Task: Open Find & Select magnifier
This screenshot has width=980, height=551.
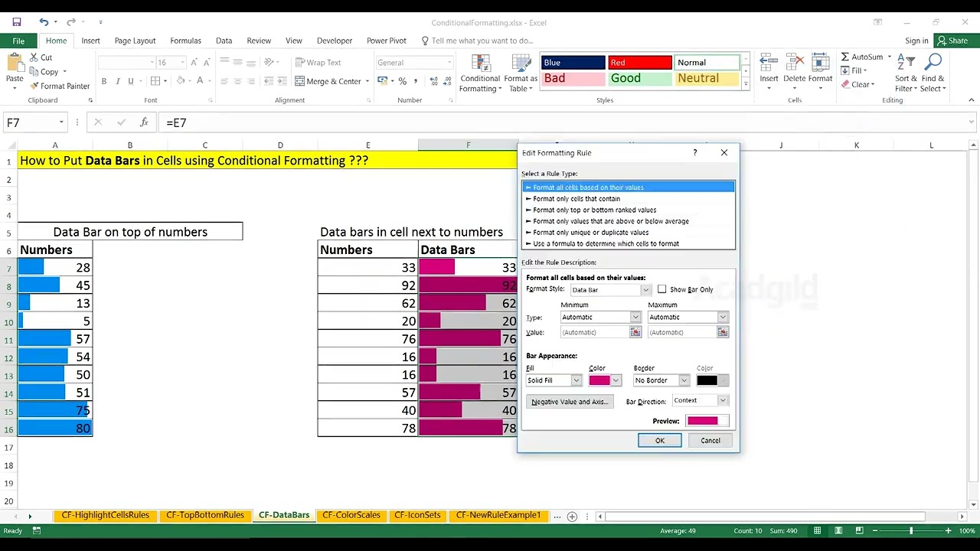Action: [x=933, y=73]
